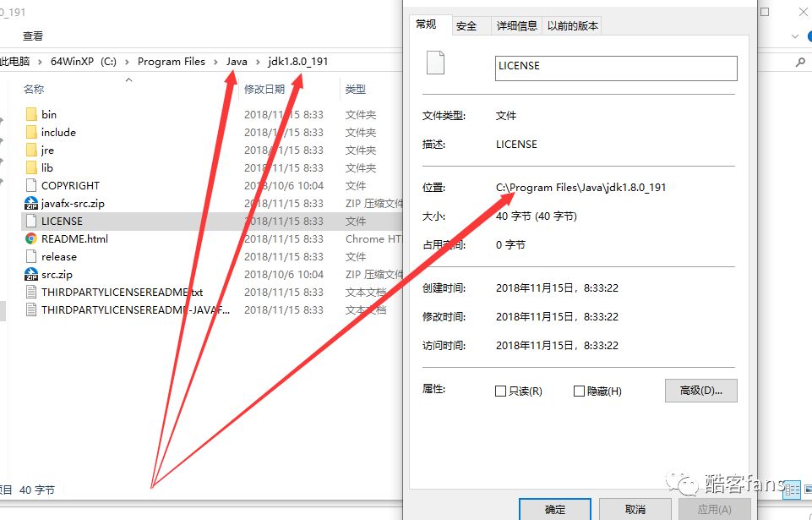The height and width of the screenshot is (520, 812).
Task: Click the file icon in Properties dialog
Action: (435, 63)
